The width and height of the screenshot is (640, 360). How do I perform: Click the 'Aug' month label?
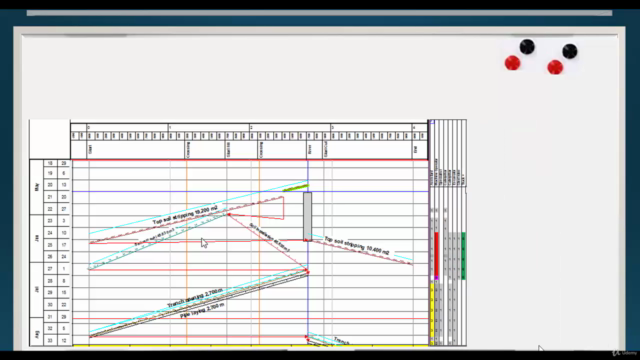[x=37, y=334]
